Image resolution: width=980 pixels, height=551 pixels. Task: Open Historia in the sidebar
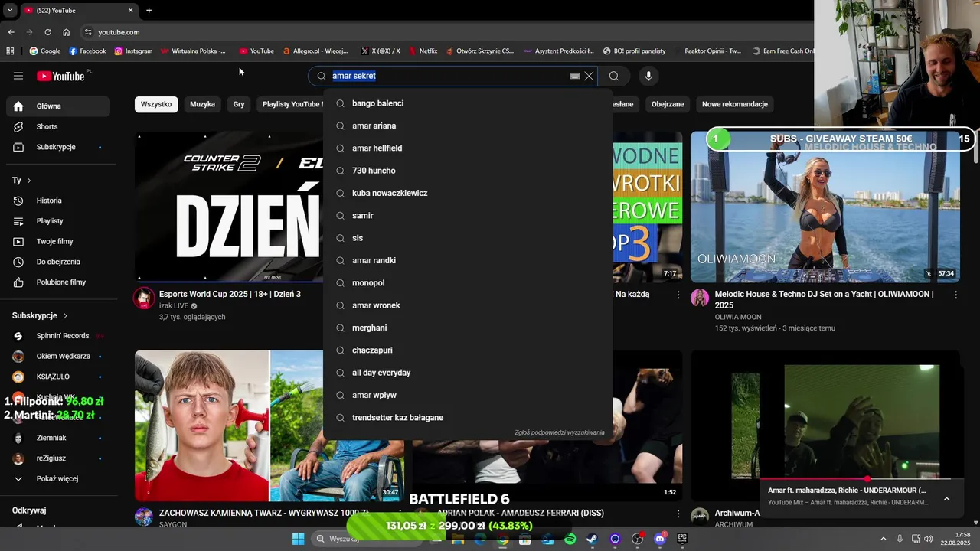[x=58, y=201]
